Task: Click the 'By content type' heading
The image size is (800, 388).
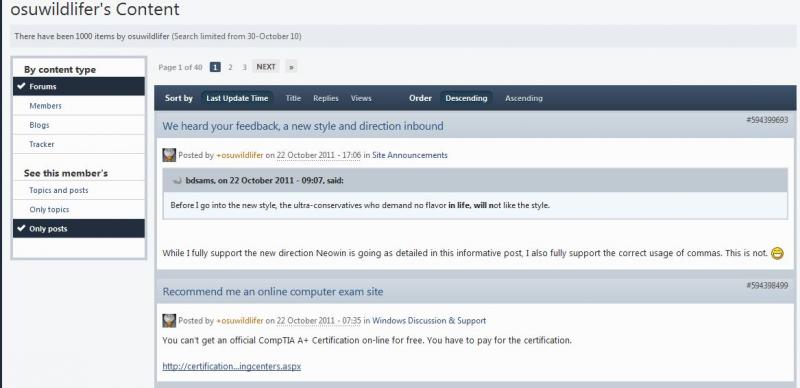Action: (x=60, y=69)
